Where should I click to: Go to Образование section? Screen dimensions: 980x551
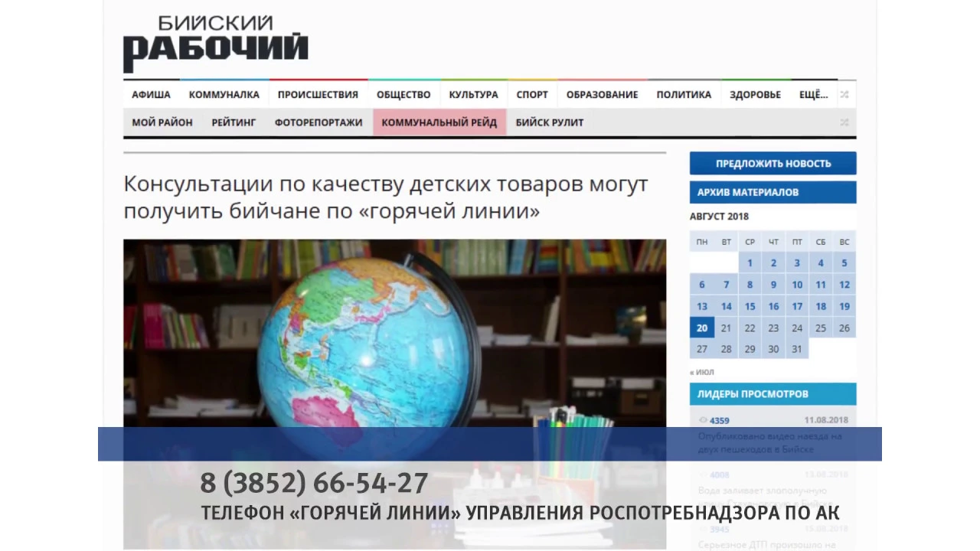[x=602, y=95]
